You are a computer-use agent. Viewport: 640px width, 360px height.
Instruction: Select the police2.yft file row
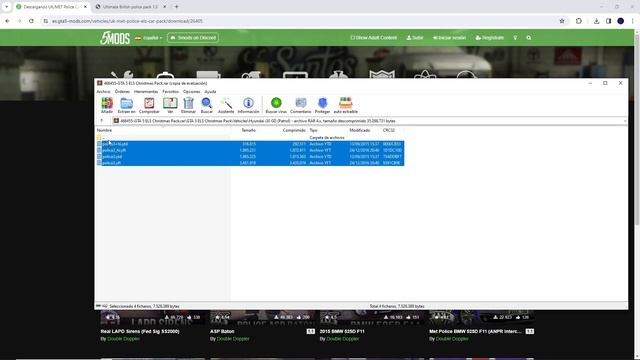250,163
